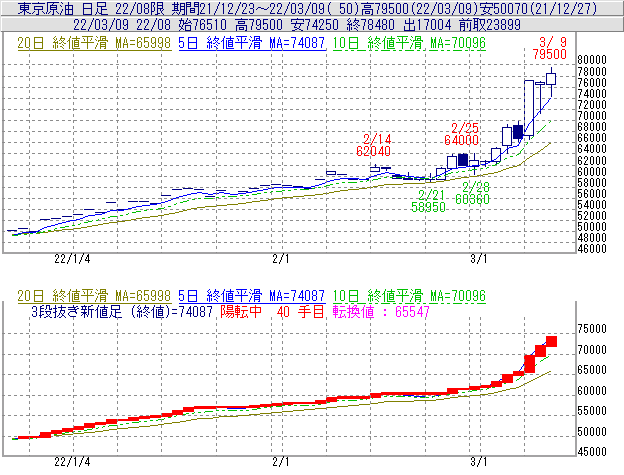This screenshot has width=624, height=475.
Task: Click the 40 手目 count text
Action: [x=300, y=311]
